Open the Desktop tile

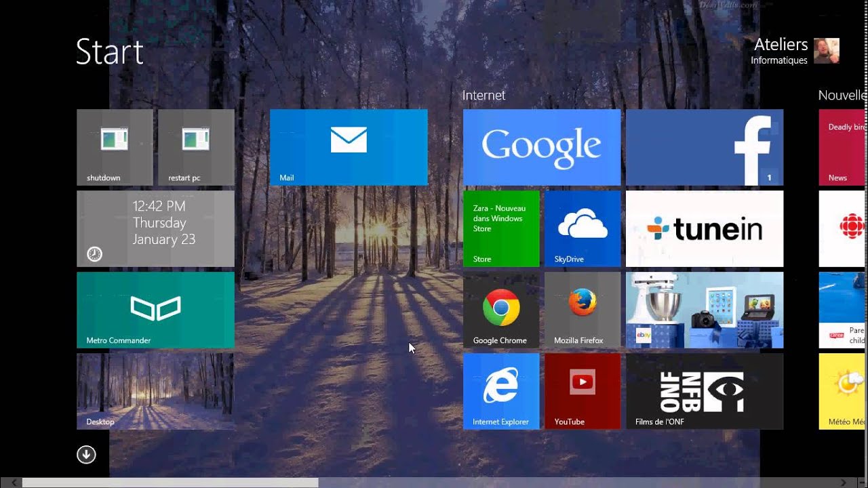point(155,391)
